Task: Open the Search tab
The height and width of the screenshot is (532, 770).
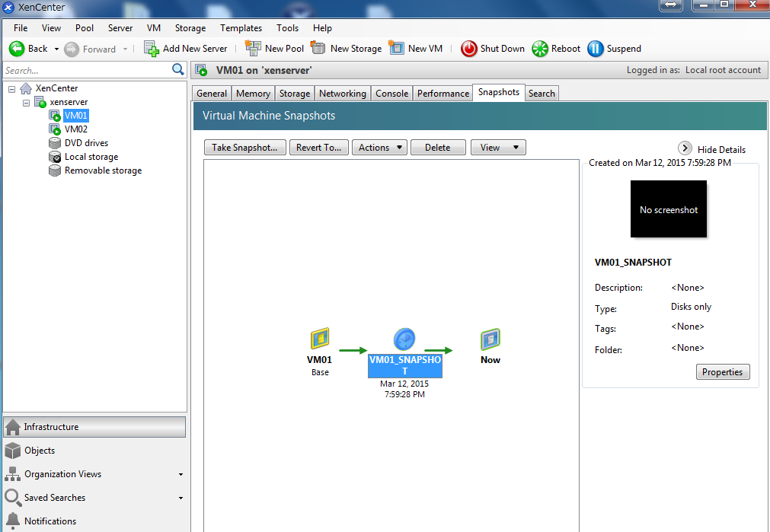Action: [x=542, y=94]
